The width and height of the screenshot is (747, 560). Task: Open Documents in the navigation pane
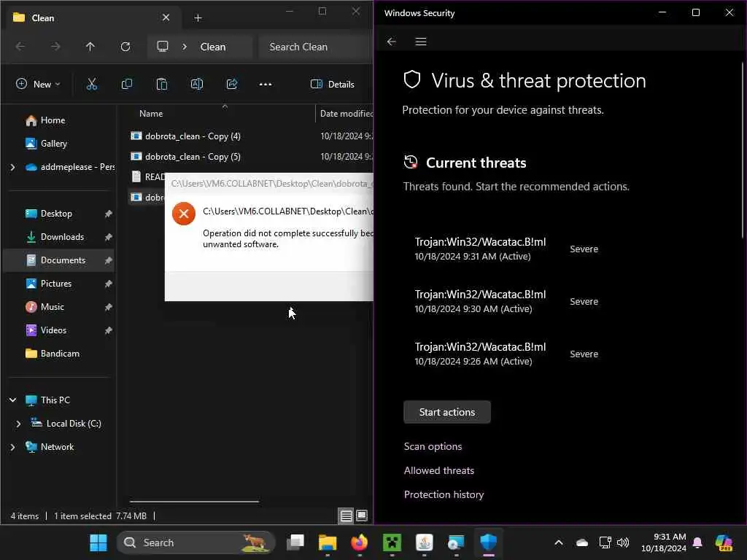click(x=58, y=260)
